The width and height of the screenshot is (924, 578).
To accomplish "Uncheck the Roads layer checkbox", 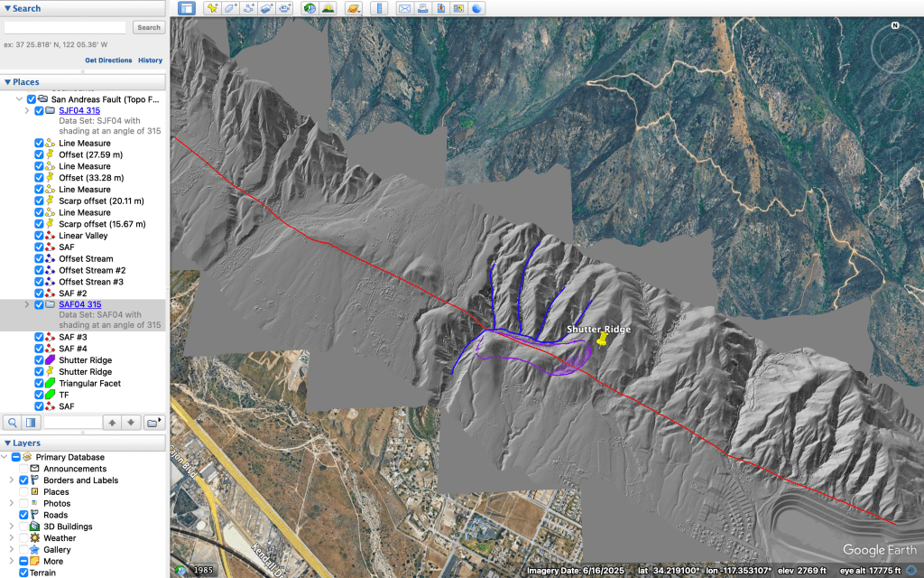I will click(x=24, y=515).
